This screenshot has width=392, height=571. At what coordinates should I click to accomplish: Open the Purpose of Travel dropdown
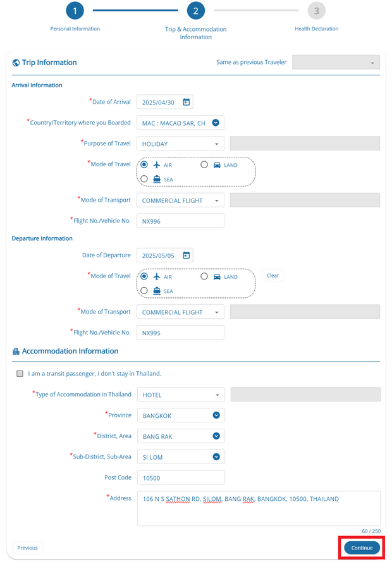point(180,144)
